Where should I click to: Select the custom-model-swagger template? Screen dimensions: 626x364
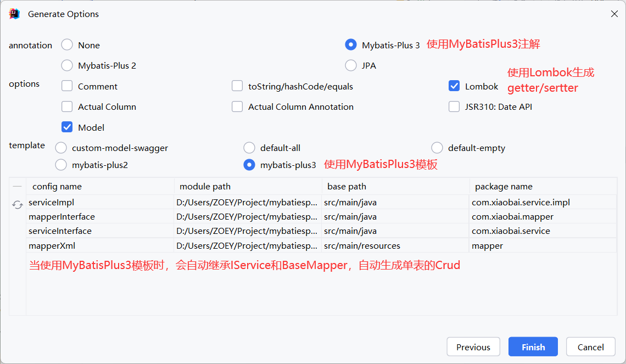61,148
